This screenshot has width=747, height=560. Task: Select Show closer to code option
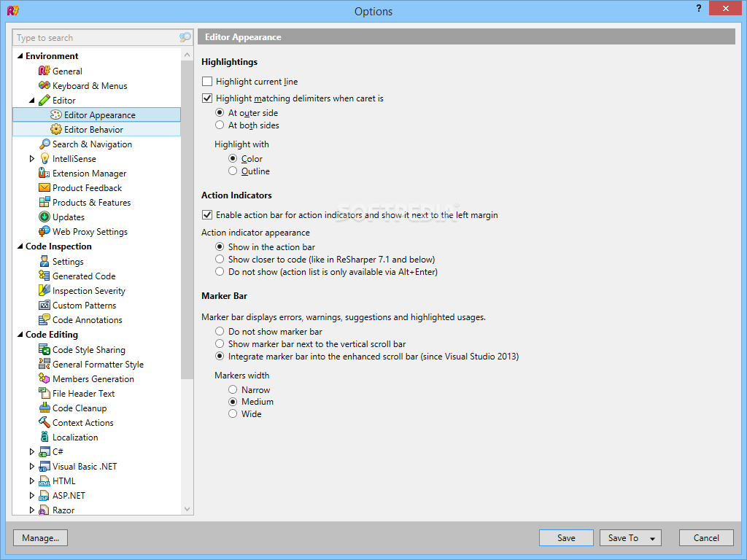coord(220,260)
